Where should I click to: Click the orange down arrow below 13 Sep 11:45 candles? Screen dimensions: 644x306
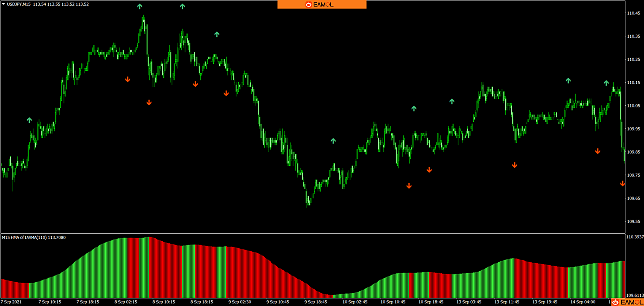coord(515,165)
